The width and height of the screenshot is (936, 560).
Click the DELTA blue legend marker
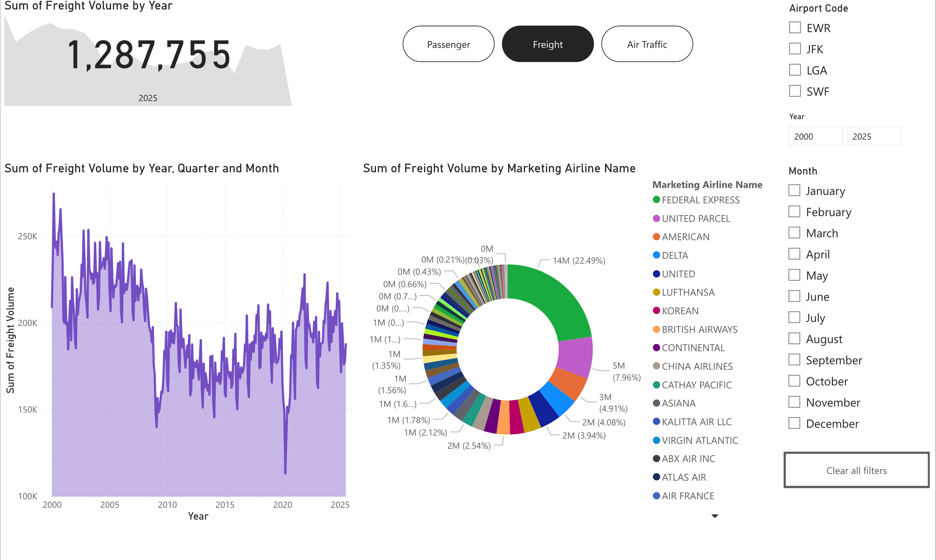656,255
